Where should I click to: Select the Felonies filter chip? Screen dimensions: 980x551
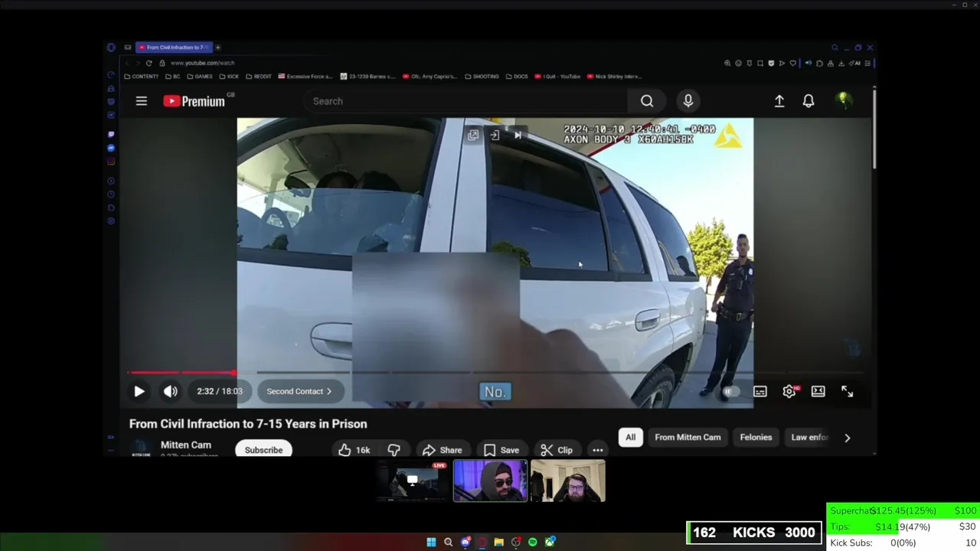pos(756,438)
